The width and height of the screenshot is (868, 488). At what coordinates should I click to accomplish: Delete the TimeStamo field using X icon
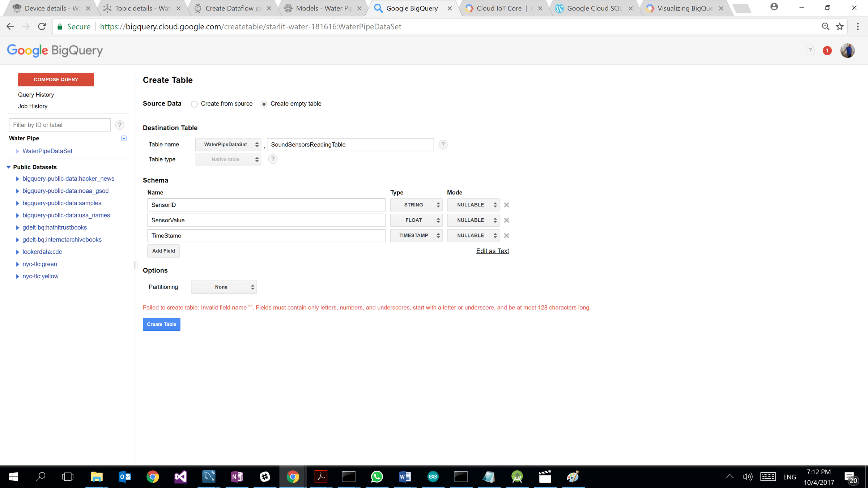[x=506, y=236]
